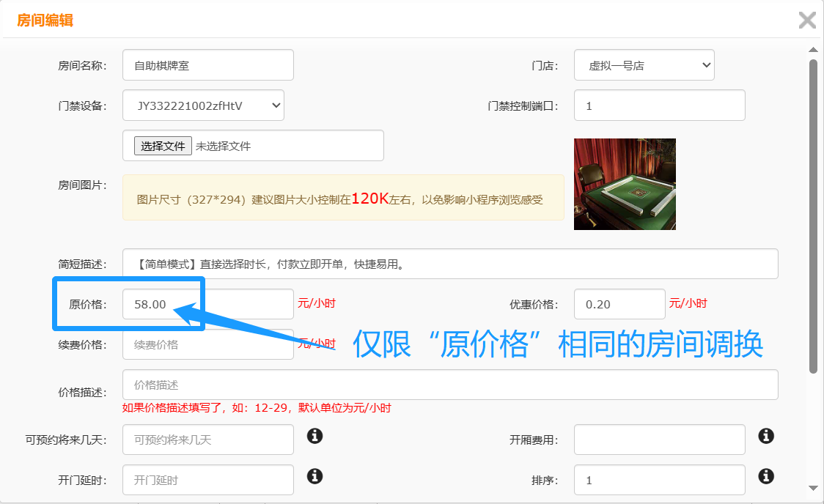Viewport: 824px width, 504px height.
Task: Click the mahjong room image thumbnail
Action: pos(625,185)
